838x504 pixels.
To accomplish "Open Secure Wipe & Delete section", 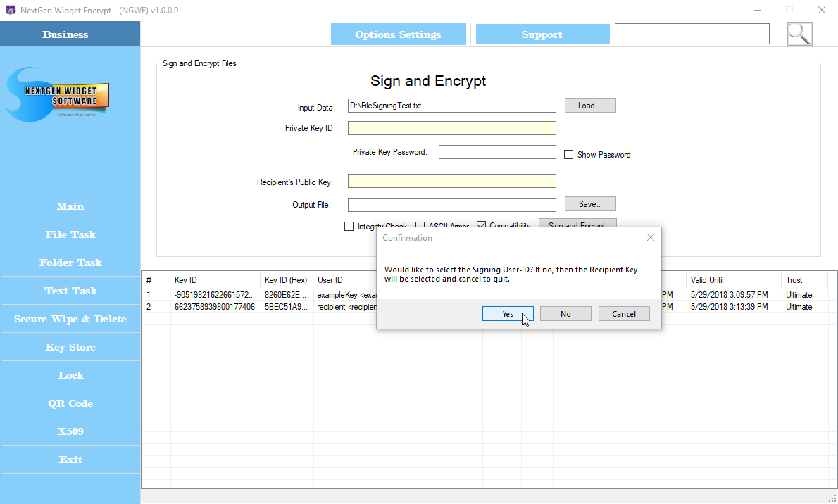I will click(70, 319).
